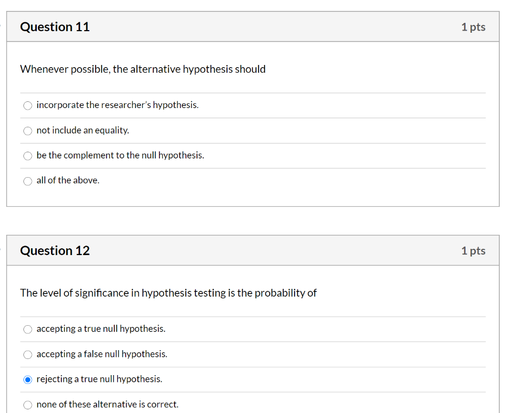Click the currently selected answer in Question 12
Screen dimensions: 532x413
(28, 379)
